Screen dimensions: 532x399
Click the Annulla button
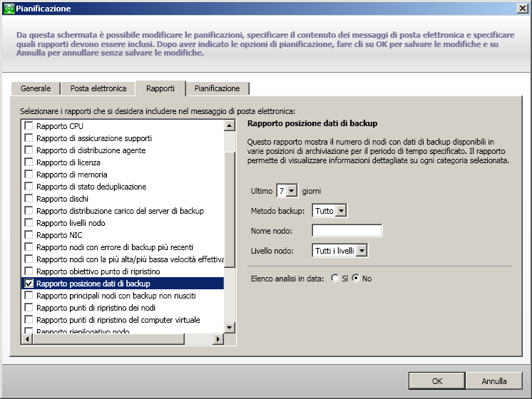click(494, 381)
